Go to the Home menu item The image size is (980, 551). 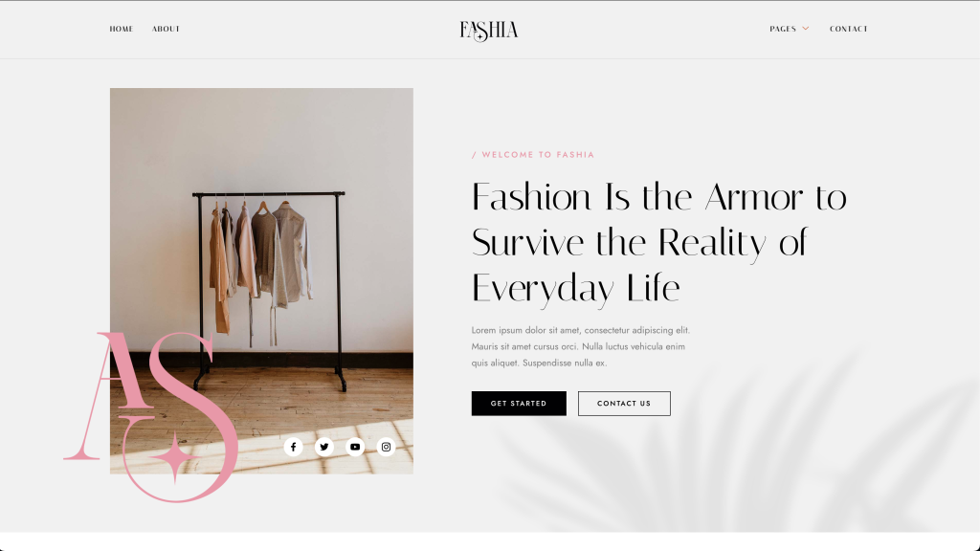click(x=122, y=29)
